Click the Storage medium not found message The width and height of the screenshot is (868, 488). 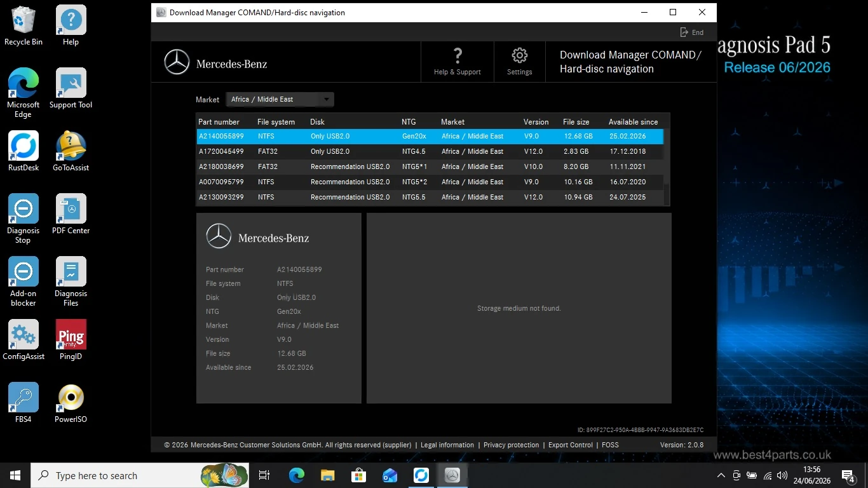(x=519, y=308)
